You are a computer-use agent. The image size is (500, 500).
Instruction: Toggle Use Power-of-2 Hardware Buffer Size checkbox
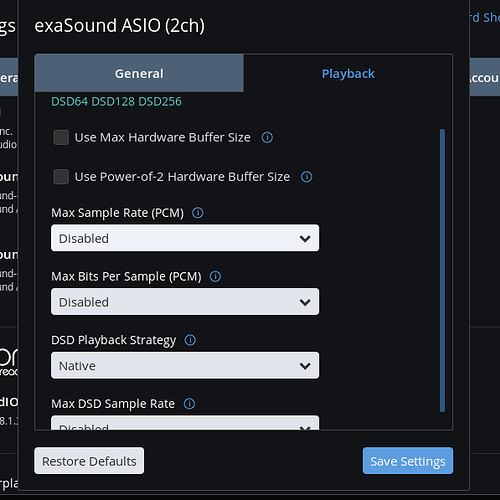(x=61, y=177)
